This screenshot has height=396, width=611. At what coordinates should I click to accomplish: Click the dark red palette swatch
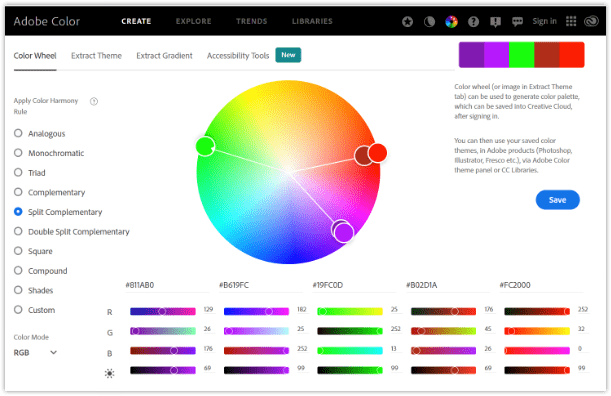tap(547, 55)
